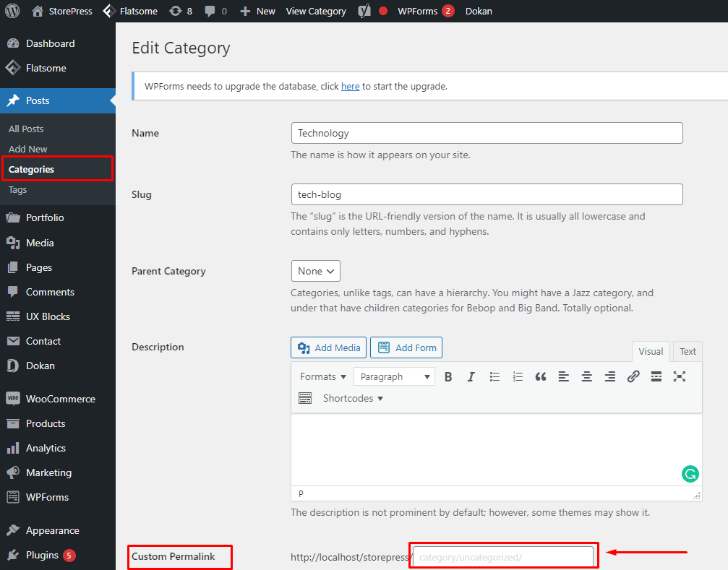Click the toolbar toggle keyboard icon

305,398
